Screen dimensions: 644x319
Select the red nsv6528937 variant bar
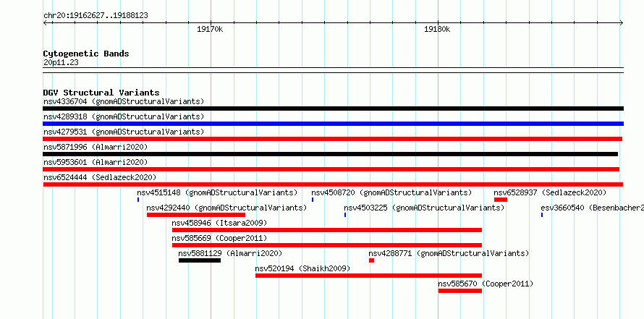point(501,200)
